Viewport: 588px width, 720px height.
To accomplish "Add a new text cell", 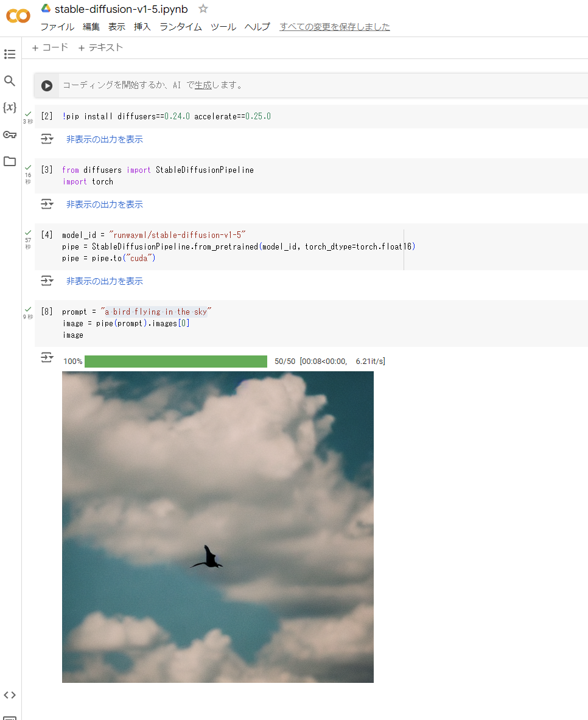I will [x=100, y=46].
